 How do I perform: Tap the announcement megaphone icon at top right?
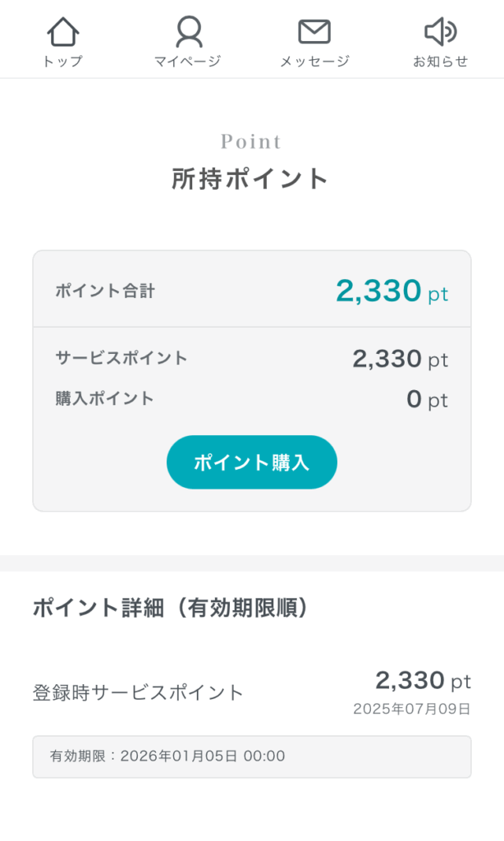coord(441,31)
